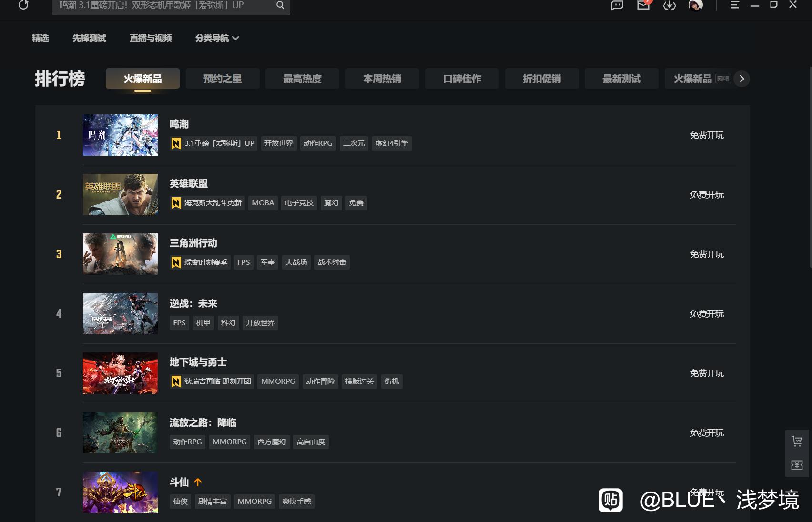Click the 地下城与勇士 cover thumbnail

tap(120, 373)
